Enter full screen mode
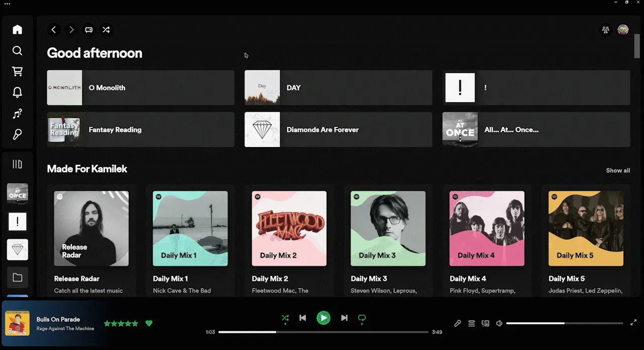The image size is (644, 350). tap(633, 323)
